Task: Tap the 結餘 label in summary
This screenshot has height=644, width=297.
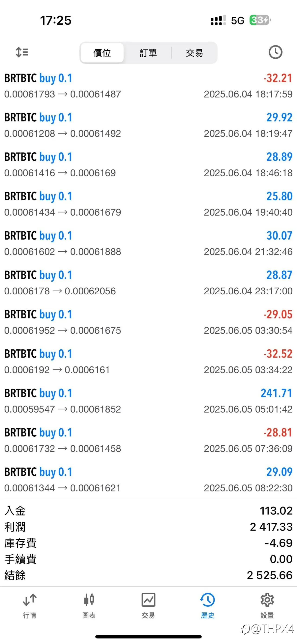Action: [15, 575]
